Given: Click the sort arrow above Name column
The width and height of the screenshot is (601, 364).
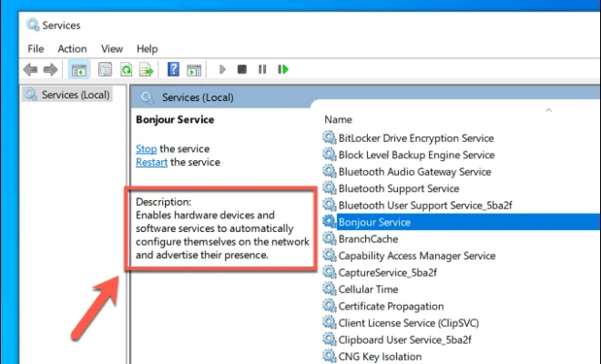Looking at the screenshot, I should [548, 110].
